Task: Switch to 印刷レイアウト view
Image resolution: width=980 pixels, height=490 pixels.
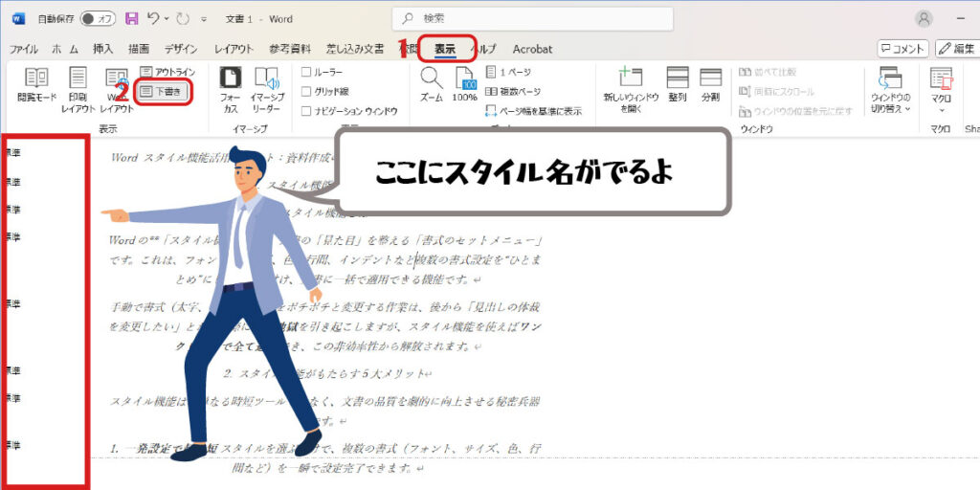Action: (78, 90)
